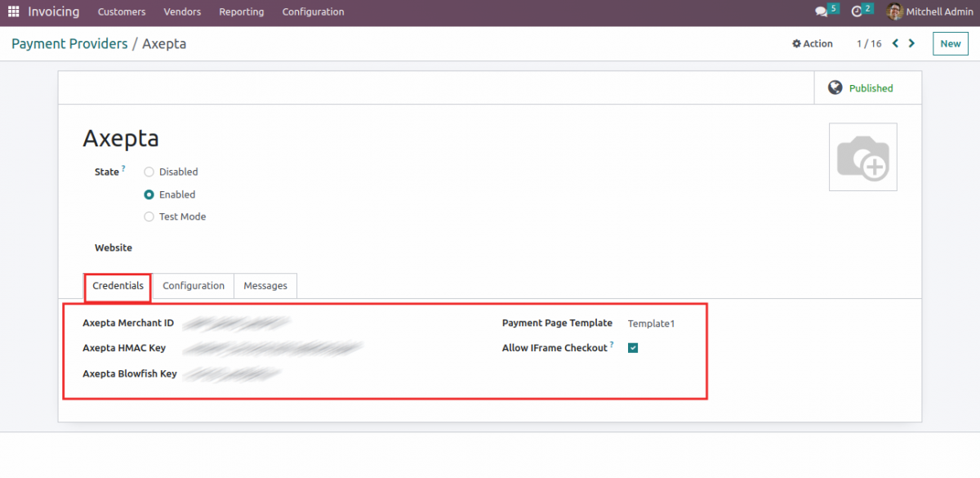The height and width of the screenshot is (478, 980).
Task: Open the Action gear menu
Action: pyautogui.click(x=812, y=42)
